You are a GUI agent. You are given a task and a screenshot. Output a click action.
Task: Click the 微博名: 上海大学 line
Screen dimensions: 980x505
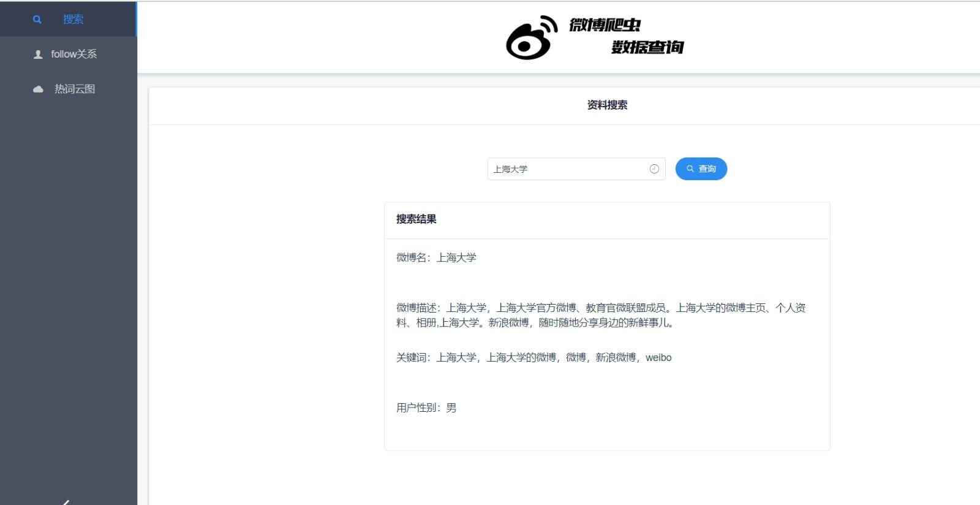(436, 257)
